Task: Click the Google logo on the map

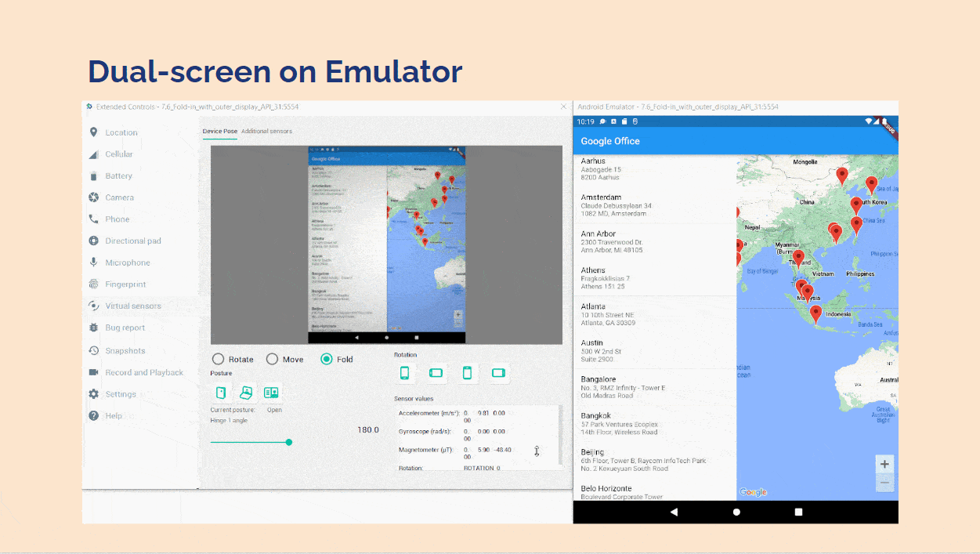Action: pos(753,492)
